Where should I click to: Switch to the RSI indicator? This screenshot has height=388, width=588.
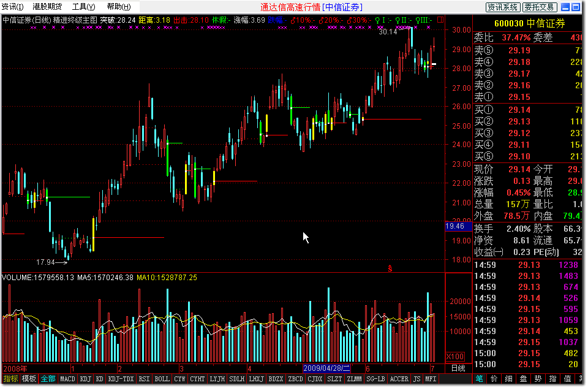(144, 379)
